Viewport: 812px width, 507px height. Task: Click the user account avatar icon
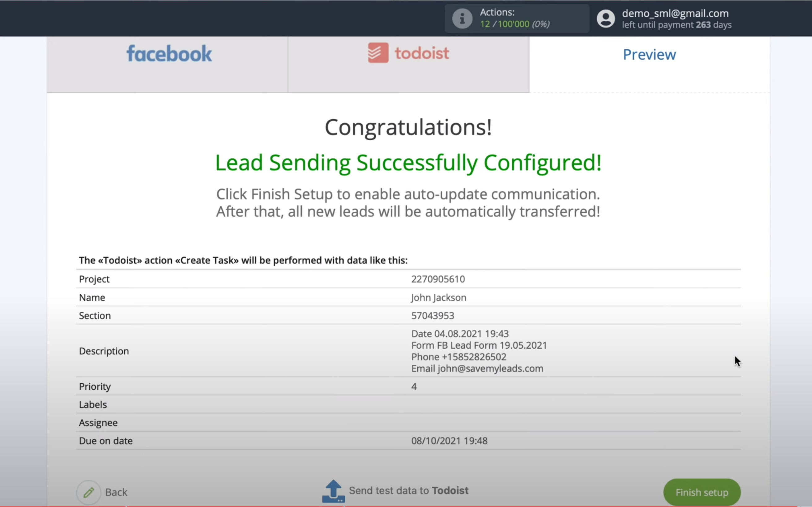click(x=605, y=18)
